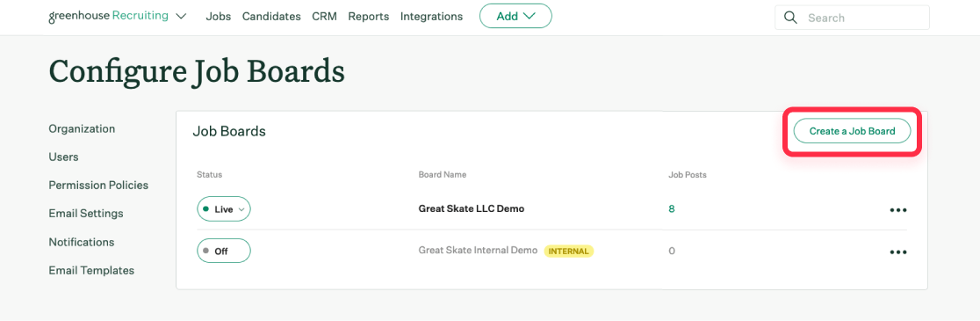
Task: Select Notifications in the sidebar
Action: [x=82, y=242]
